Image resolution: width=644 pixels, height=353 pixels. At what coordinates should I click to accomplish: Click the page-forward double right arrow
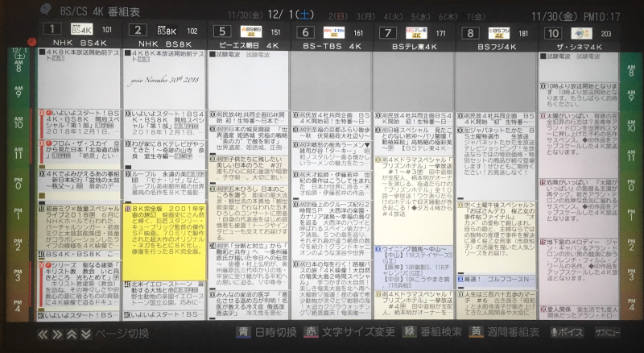(x=57, y=334)
